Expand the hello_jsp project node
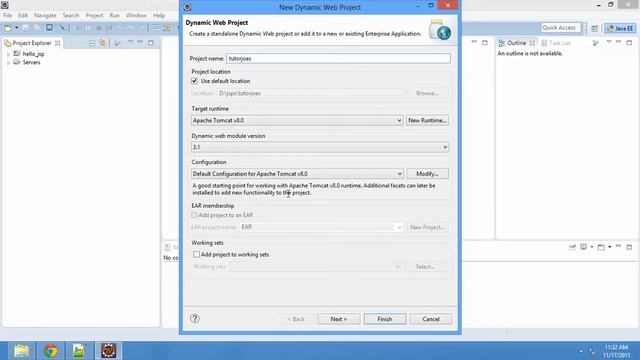Viewport: 640px width, 360px height. pyautogui.click(x=8, y=54)
